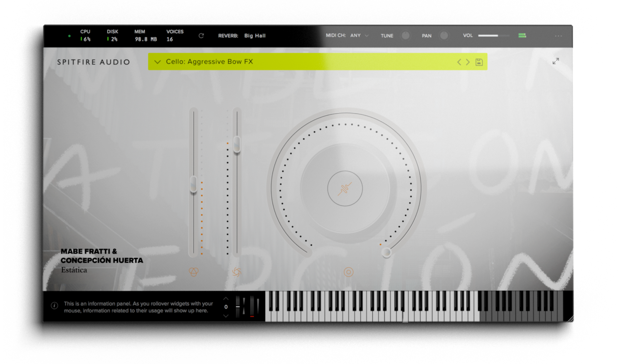
Task: Click the Big Hall reverb selector
Action: [x=255, y=36]
